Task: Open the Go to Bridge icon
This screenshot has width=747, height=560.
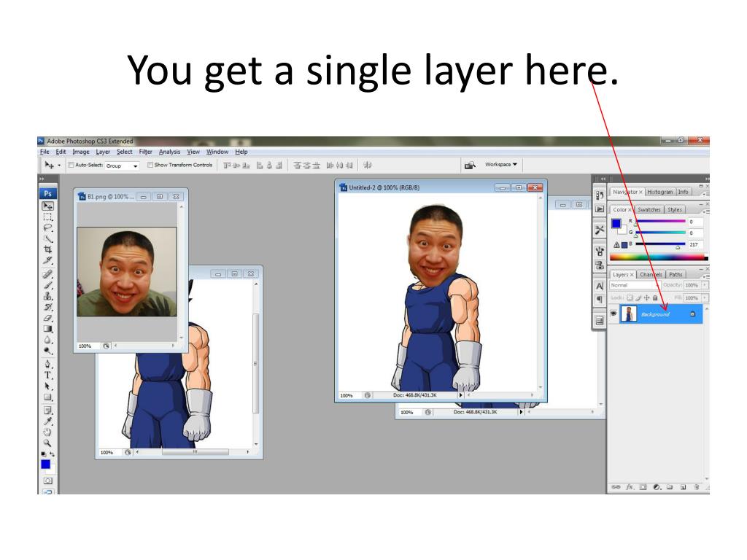Action: click(x=470, y=166)
